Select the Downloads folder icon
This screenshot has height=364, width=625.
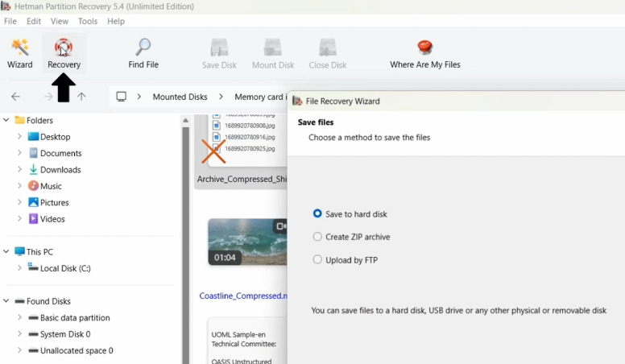[x=34, y=169]
